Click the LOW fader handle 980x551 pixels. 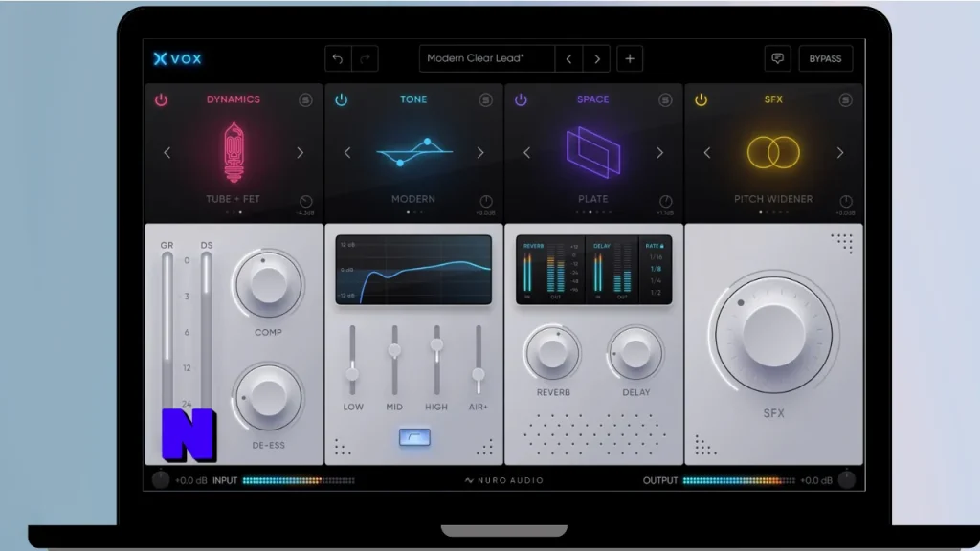352,374
